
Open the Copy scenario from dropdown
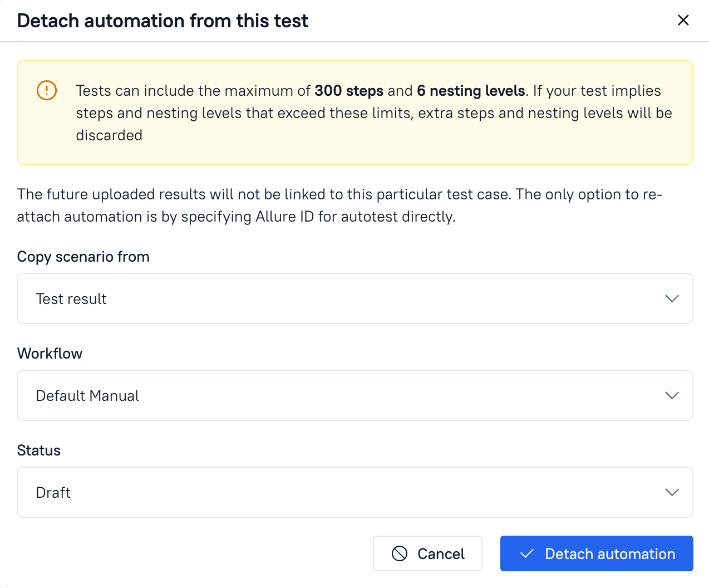[x=354, y=298]
